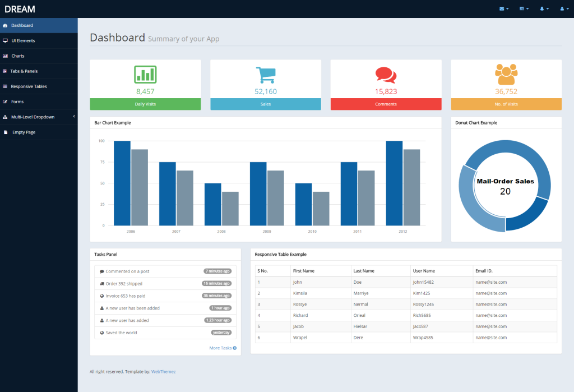Select the Charts sidebar icon
This screenshot has height=392, width=574.
coord(7,56)
